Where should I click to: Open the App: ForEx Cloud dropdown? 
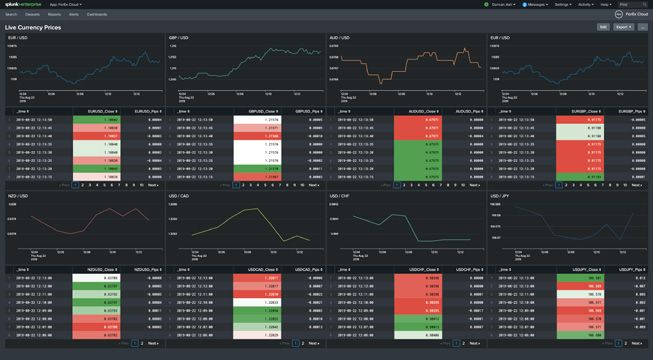point(66,5)
